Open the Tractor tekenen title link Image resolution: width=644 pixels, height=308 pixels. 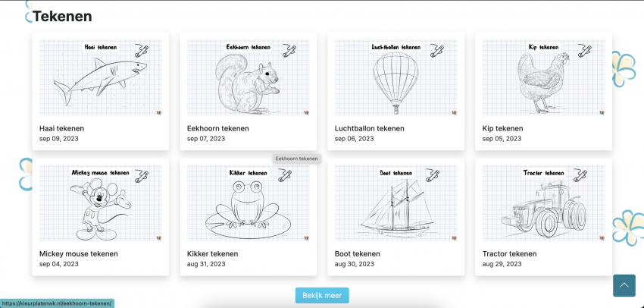pyautogui.click(x=509, y=253)
